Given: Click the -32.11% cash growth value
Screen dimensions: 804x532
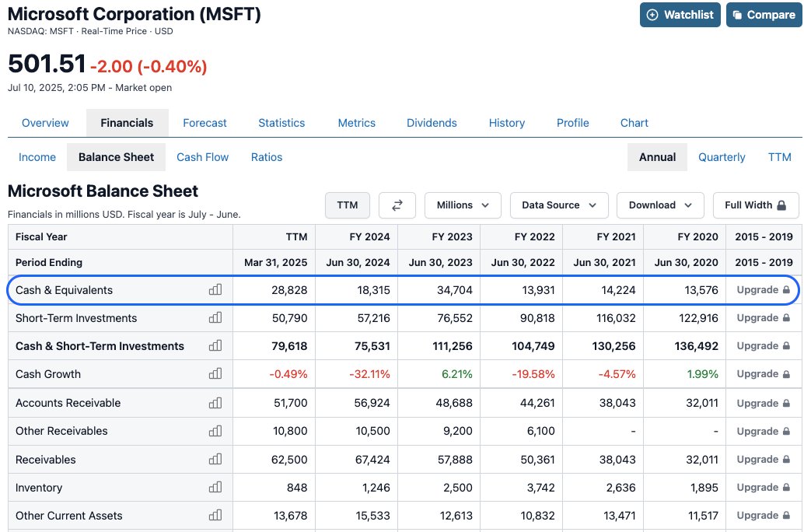Looking at the screenshot, I should tap(369, 374).
